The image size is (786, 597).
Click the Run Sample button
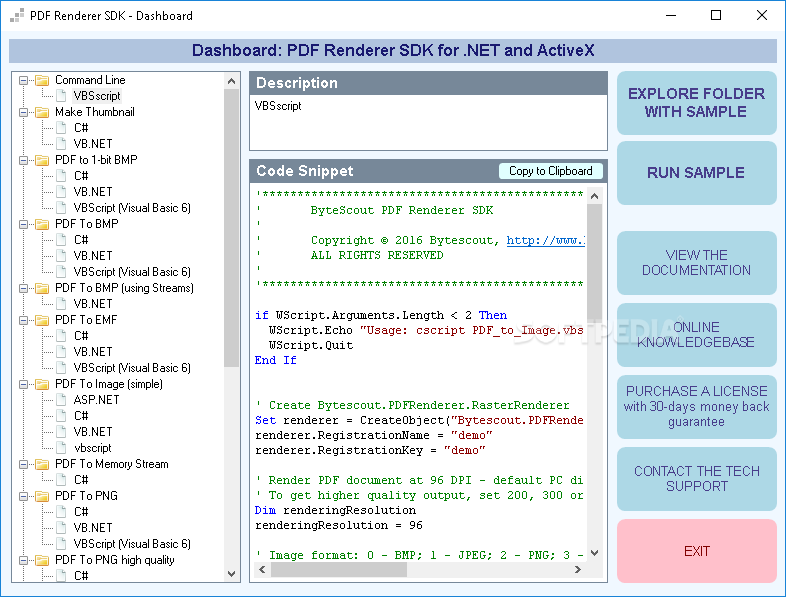click(696, 173)
